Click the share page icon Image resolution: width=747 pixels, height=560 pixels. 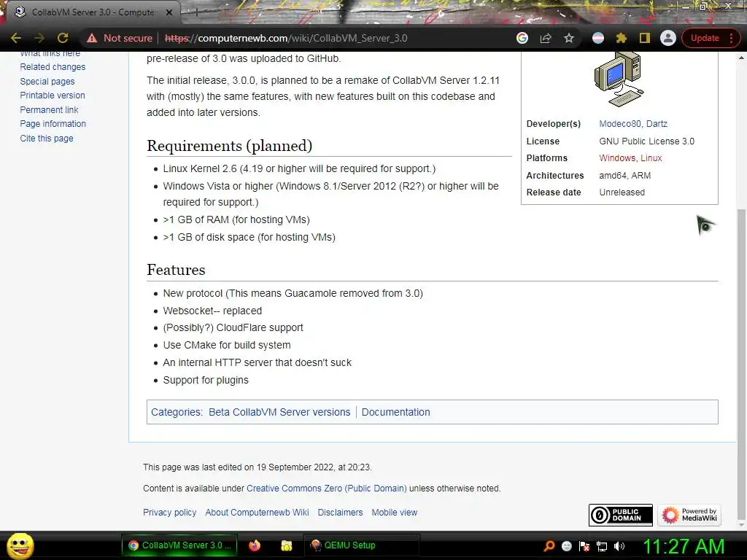546,38
